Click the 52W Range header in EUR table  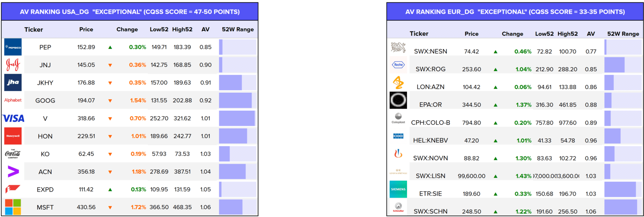pos(623,34)
